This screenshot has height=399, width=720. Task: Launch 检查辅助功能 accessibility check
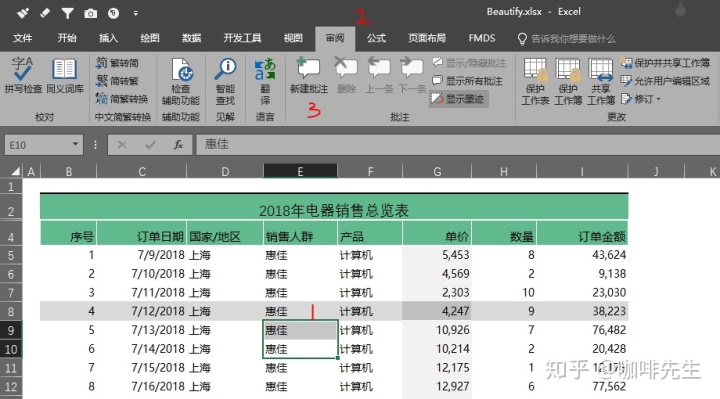tap(180, 81)
